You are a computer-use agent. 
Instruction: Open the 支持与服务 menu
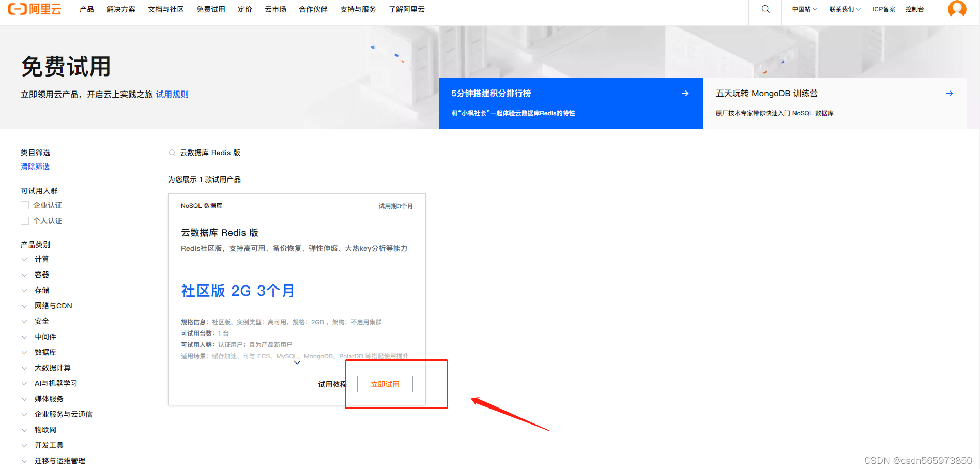pyautogui.click(x=358, y=9)
